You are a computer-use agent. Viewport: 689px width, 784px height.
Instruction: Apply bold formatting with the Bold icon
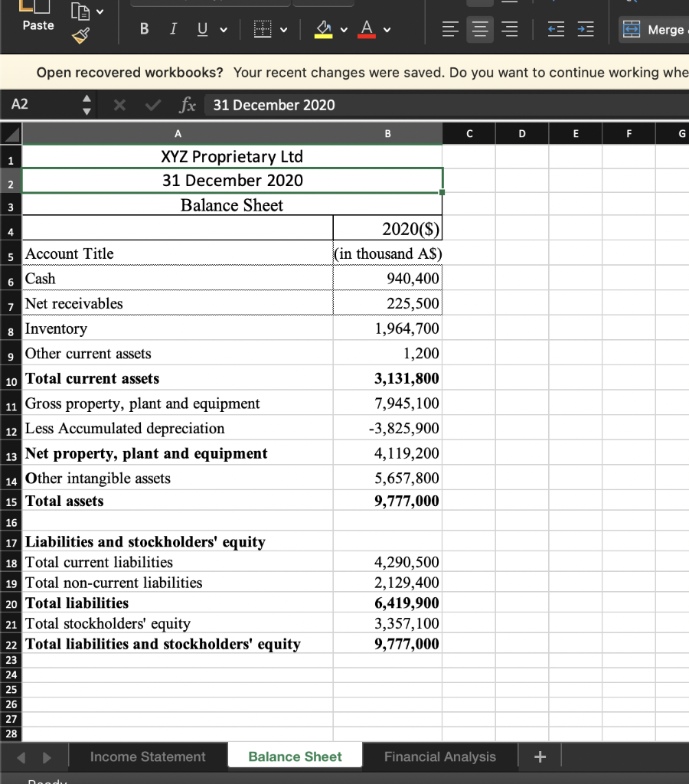pos(143,29)
